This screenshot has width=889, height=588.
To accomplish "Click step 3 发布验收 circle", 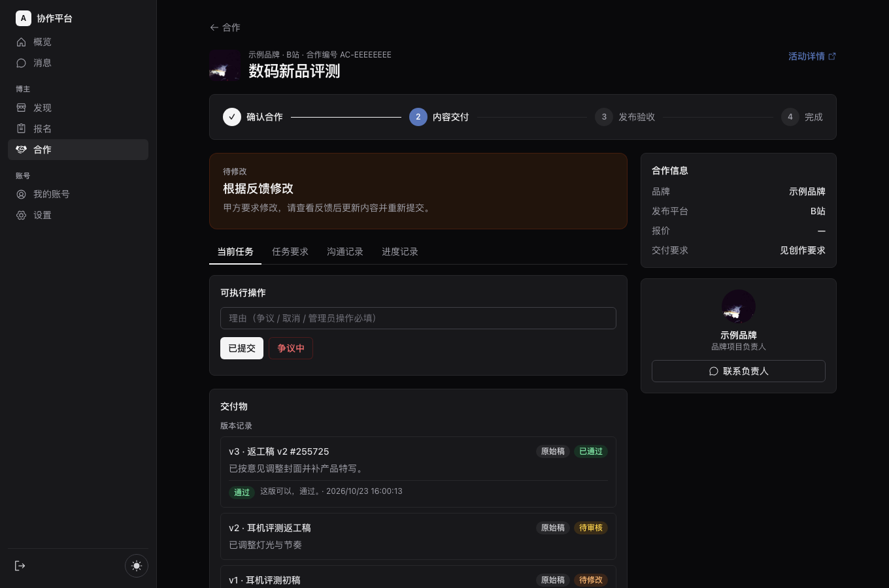I will (x=604, y=117).
